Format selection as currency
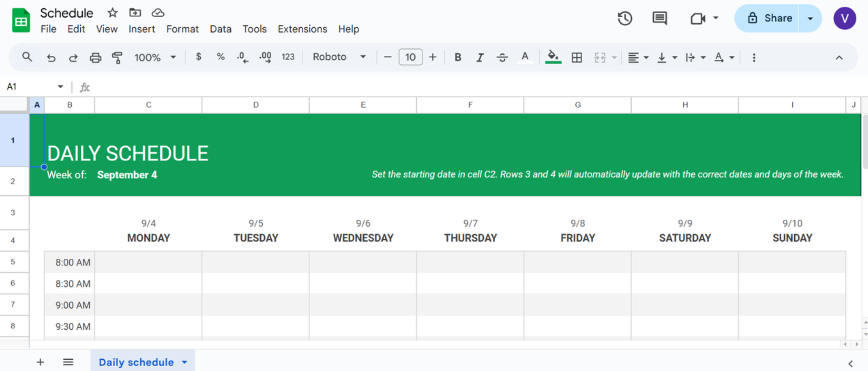This screenshot has height=371, width=868. [198, 57]
